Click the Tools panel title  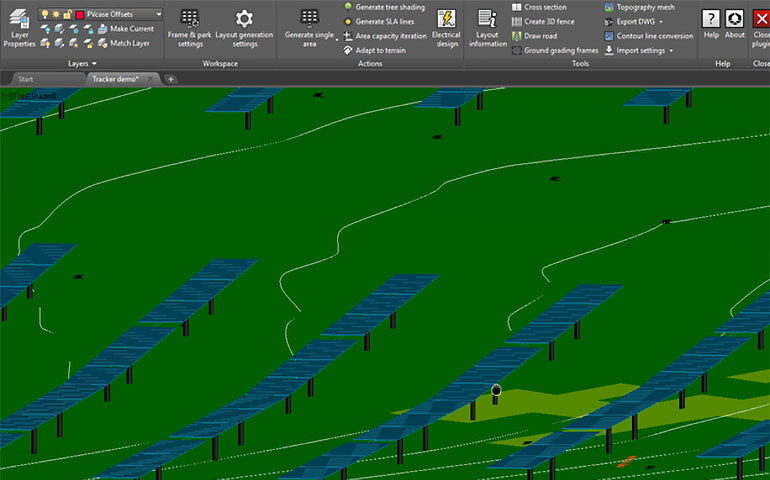click(x=580, y=63)
